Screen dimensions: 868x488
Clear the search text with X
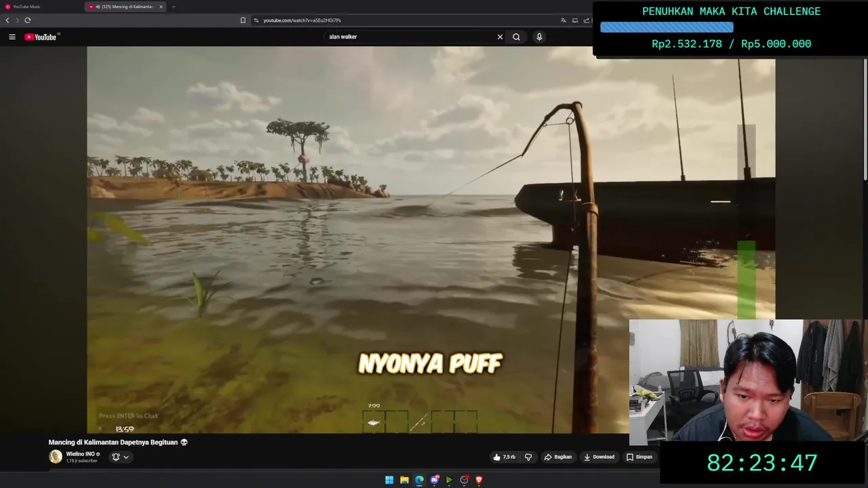500,37
